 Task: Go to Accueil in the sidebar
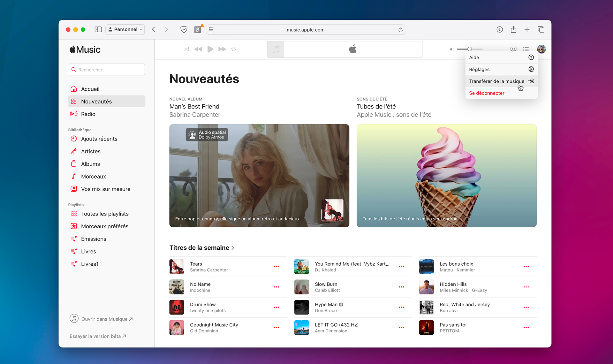click(106, 89)
